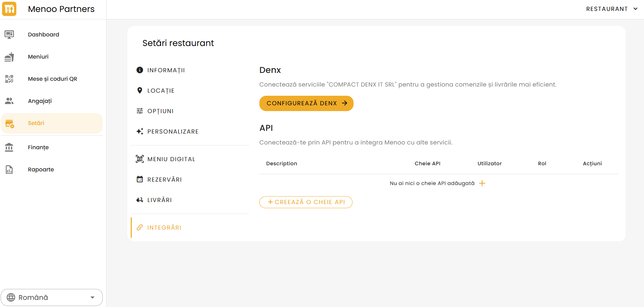Image resolution: width=644 pixels, height=307 pixels.
Task: Select the Setări store settings icon
Action: (x=9, y=124)
